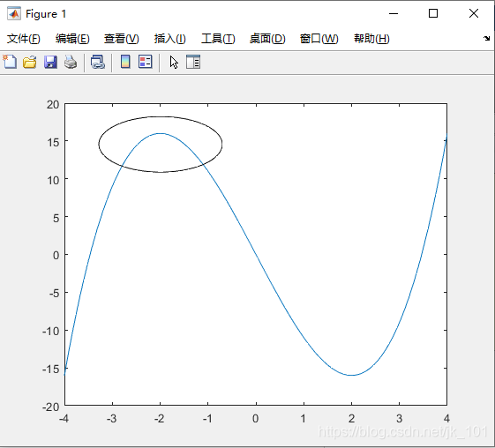
Task: Click the Link Plot icon
Action: [98, 62]
